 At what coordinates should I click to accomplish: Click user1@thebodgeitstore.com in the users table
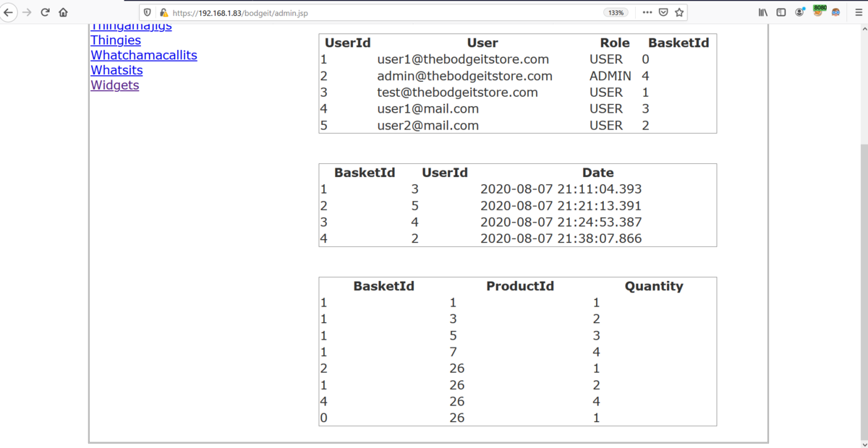coord(463,59)
